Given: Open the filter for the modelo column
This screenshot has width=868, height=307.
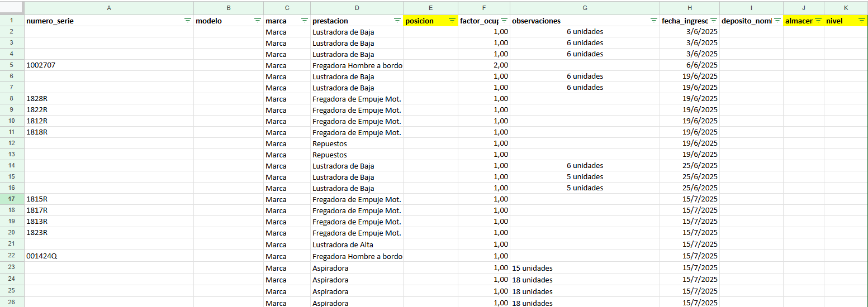Looking at the screenshot, I should (x=257, y=21).
